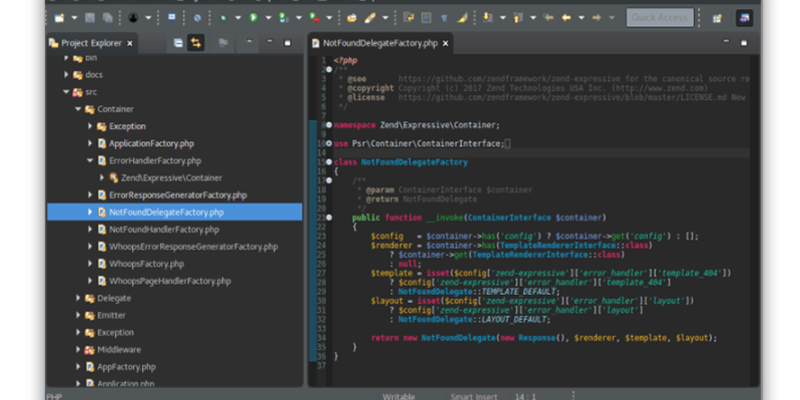
Task: Open the perspective switcher icon at far right
Action: click(x=745, y=18)
